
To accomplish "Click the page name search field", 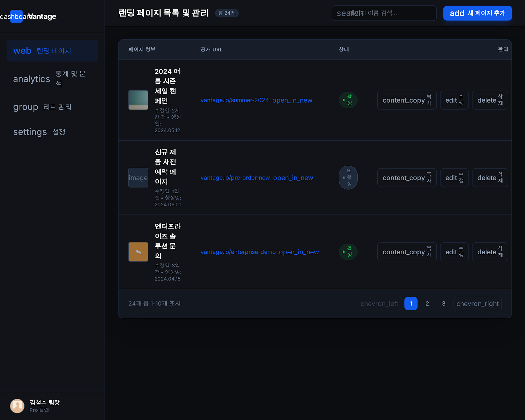I will 384,13.
